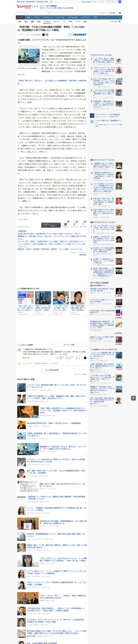Expand comments with もっと見る(289件)
138x644 pixels.
point(52,370)
